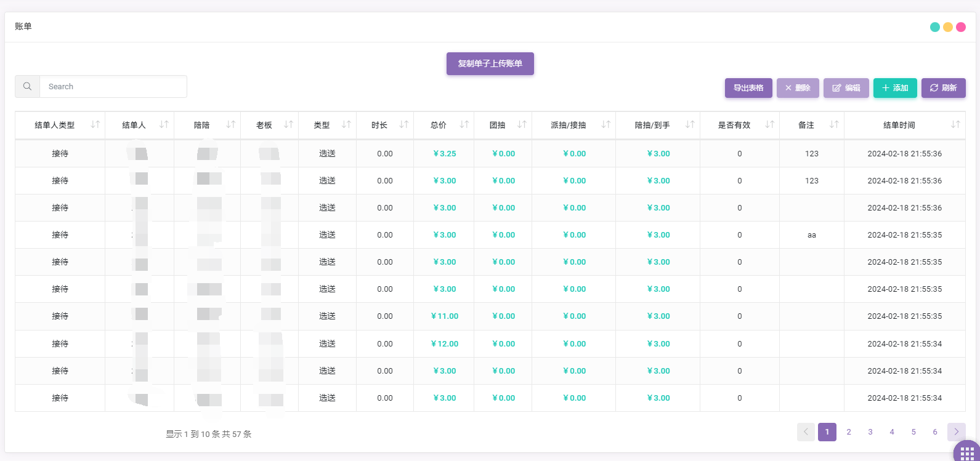Click the search magnifier icon

pos(27,87)
